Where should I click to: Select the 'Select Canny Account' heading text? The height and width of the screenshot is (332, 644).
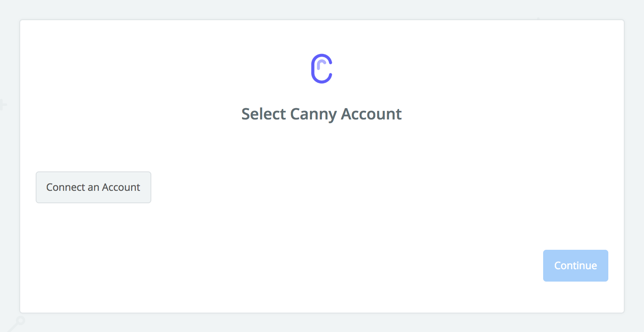tap(322, 114)
